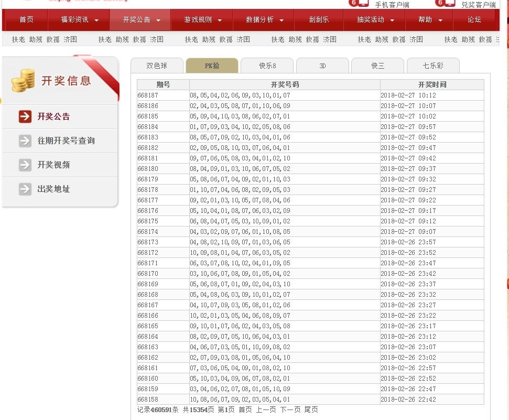The image size is (509, 420).
Task: Expand the 数据分析 dropdown arrow
Action: click(x=281, y=20)
